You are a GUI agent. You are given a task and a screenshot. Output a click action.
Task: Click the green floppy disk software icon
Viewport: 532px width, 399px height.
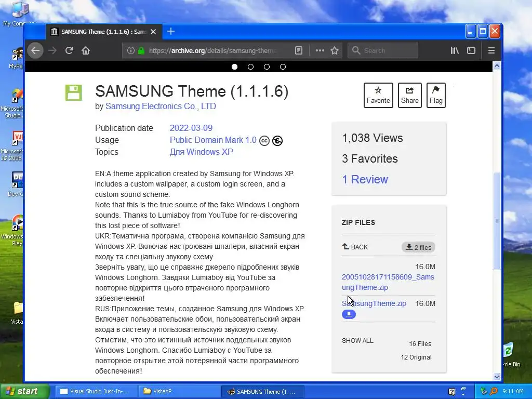point(74,92)
